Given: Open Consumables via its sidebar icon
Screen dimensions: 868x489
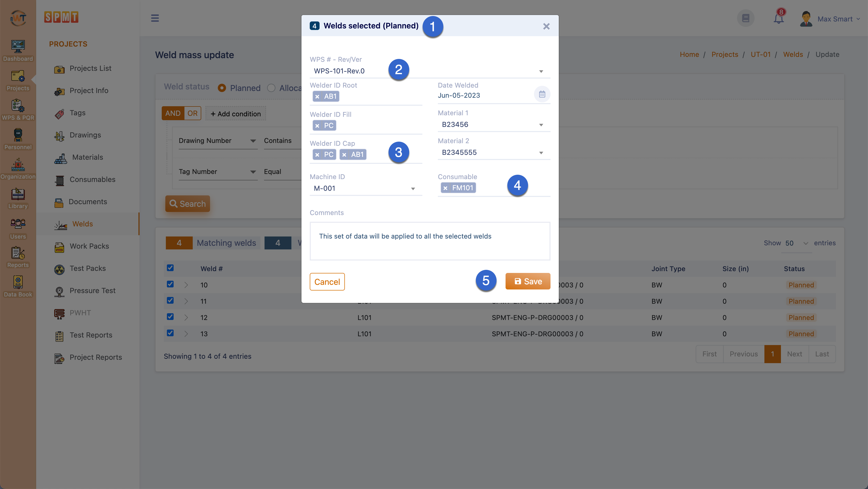Looking at the screenshot, I should coord(59,180).
